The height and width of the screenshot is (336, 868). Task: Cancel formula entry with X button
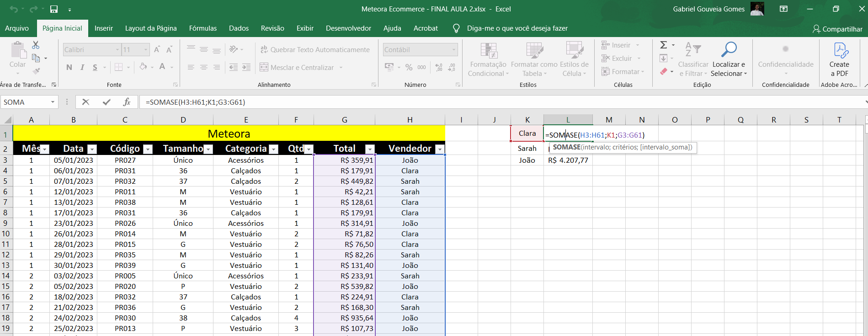click(85, 102)
